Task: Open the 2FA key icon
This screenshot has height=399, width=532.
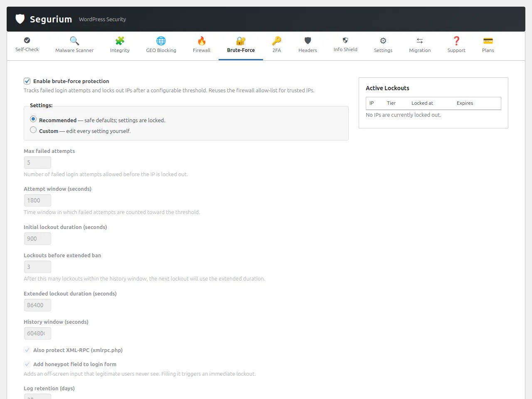Action: pyautogui.click(x=276, y=41)
